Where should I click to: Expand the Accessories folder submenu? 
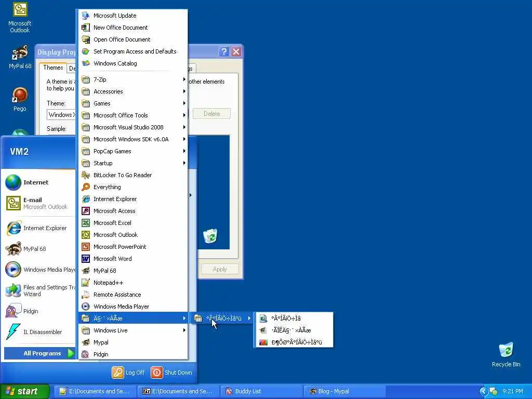[133, 91]
